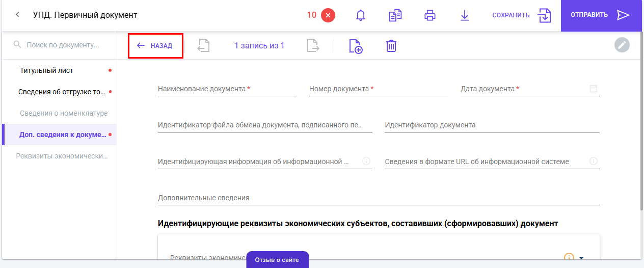This screenshot has width=644, height=268.
Task: Expand the Реквизиты экономического субъекта section arrow
Action: [x=581, y=257]
